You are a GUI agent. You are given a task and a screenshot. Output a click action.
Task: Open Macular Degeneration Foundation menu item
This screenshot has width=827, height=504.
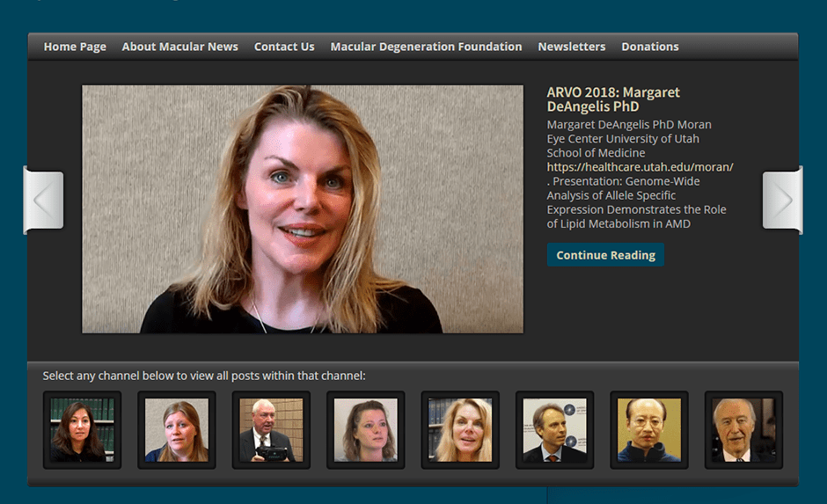426,47
